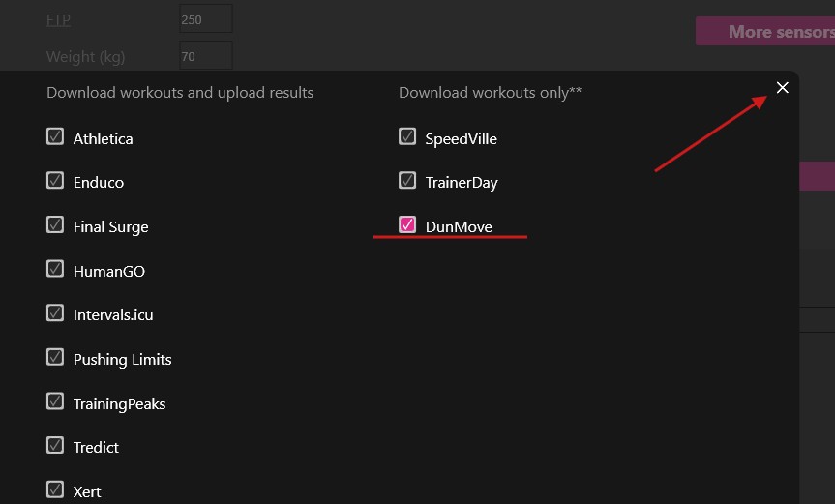Viewport: 835px width, 504px height.
Task: Click the Enduco label text
Action: (x=99, y=183)
